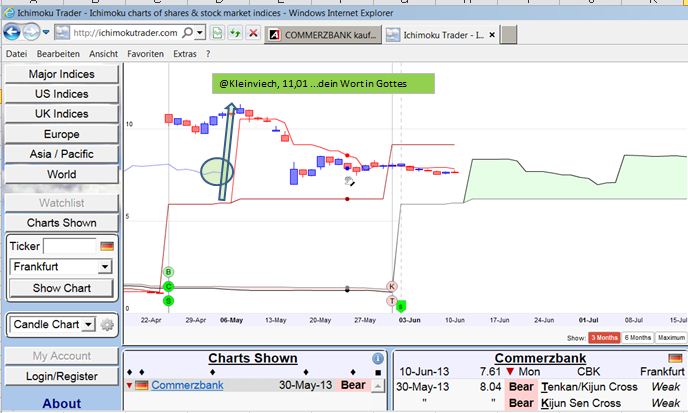The image size is (688, 413).
Task: Open the Favoriten menu
Action: [x=145, y=54]
